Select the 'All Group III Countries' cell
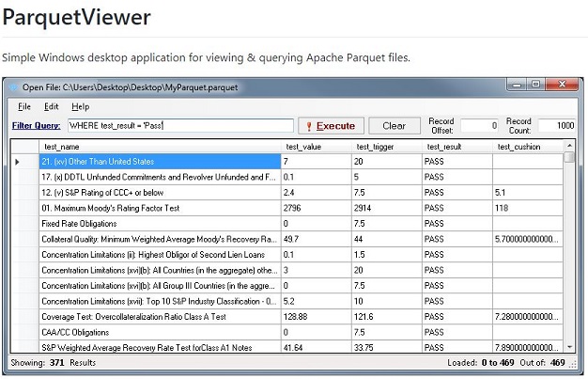 click(160, 286)
